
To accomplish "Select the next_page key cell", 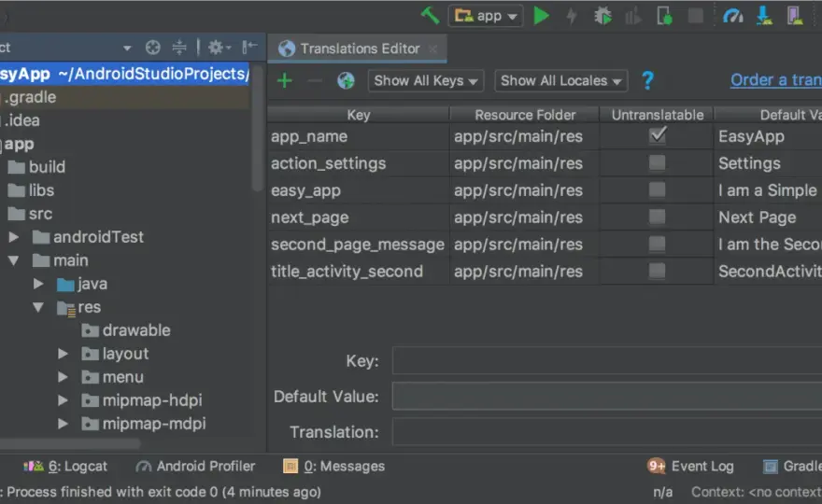I will (x=359, y=217).
